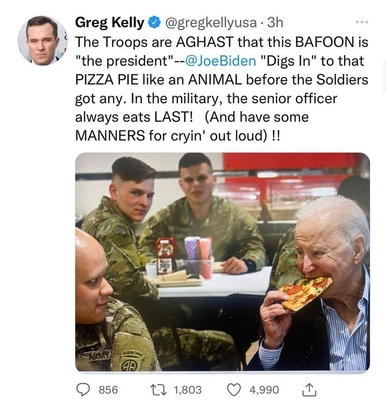Click the tweet's last line "MANNERS for cryin' out loud"

pos(178,136)
